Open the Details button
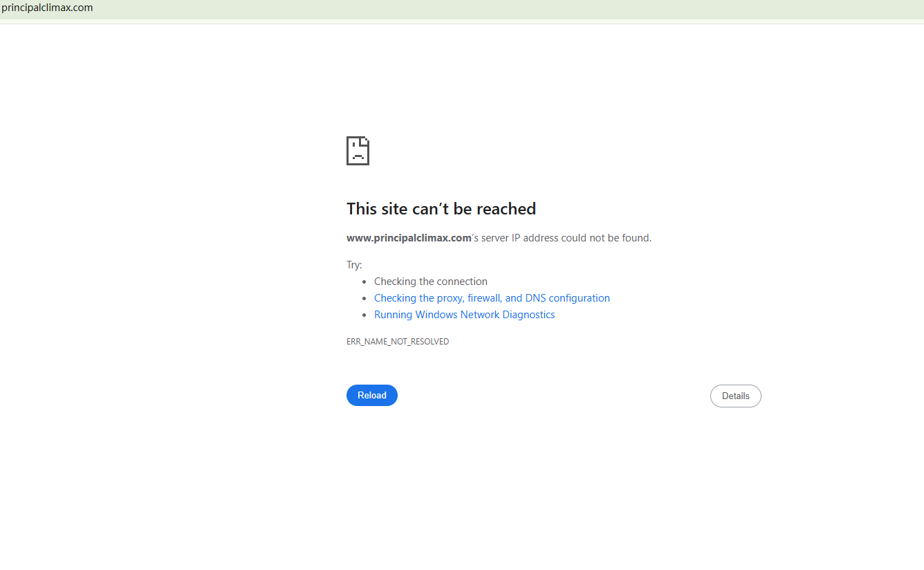This screenshot has width=924, height=570. [x=736, y=396]
